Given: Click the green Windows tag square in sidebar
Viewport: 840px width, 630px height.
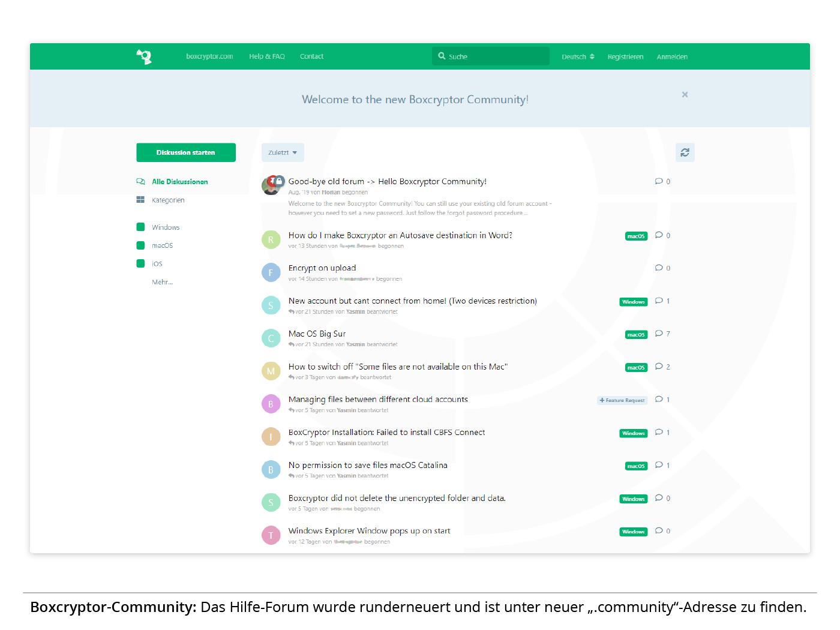Looking at the screenshot, I should click(x=140, y=227).
